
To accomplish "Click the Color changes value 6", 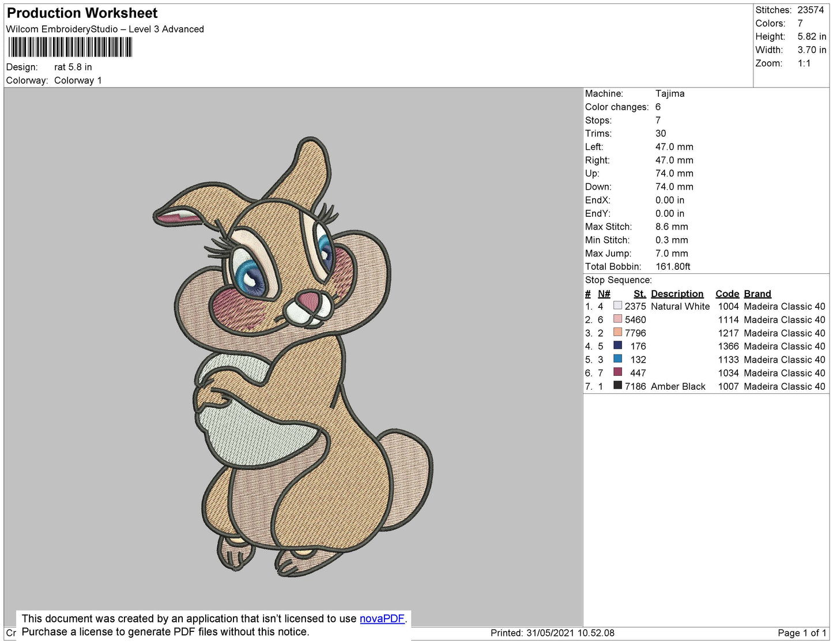I will (658, 107).
